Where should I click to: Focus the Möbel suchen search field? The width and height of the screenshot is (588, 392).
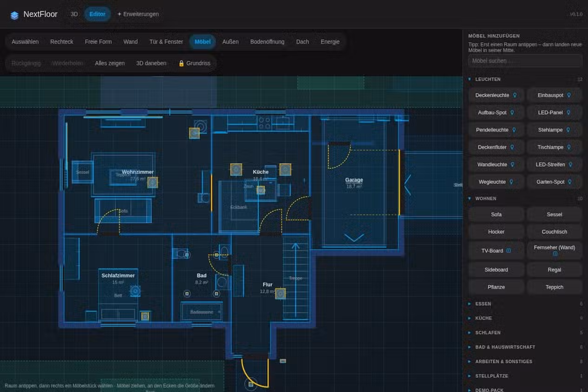(525, 61)
